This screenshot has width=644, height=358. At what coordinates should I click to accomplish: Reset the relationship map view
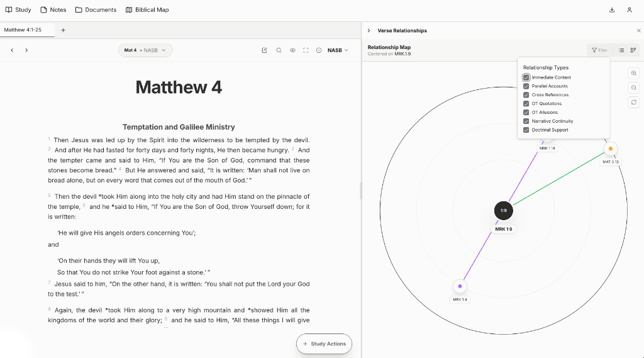pyautogui.click(x=634, y=102)
